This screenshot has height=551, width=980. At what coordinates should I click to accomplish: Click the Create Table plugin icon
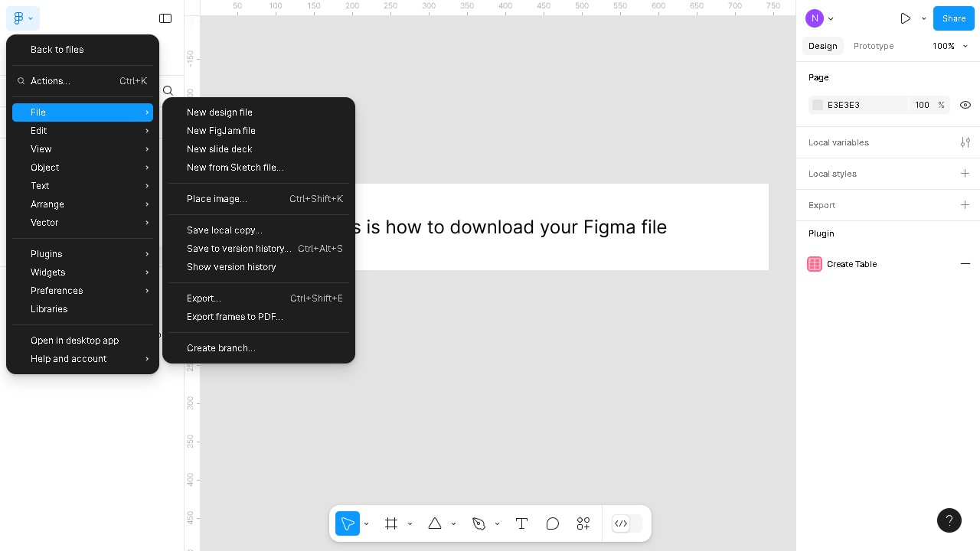pos(815,264)
